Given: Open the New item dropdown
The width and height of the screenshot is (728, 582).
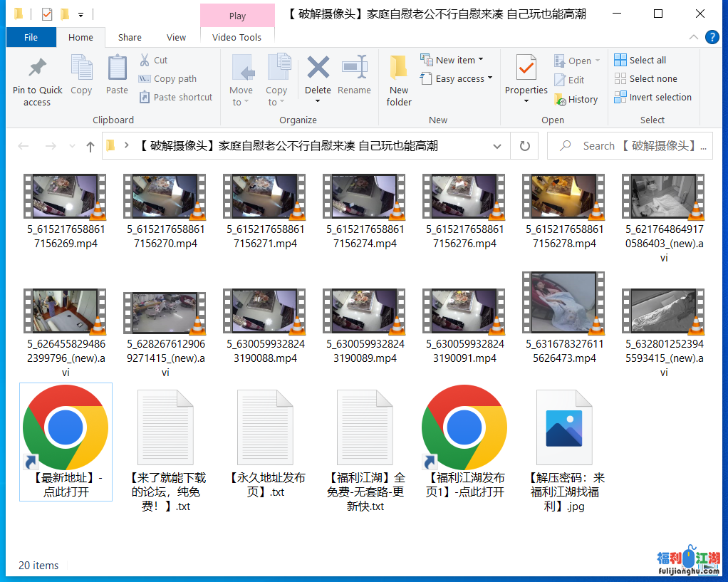Looking at the screenshot, I should (x=456, y=60).
